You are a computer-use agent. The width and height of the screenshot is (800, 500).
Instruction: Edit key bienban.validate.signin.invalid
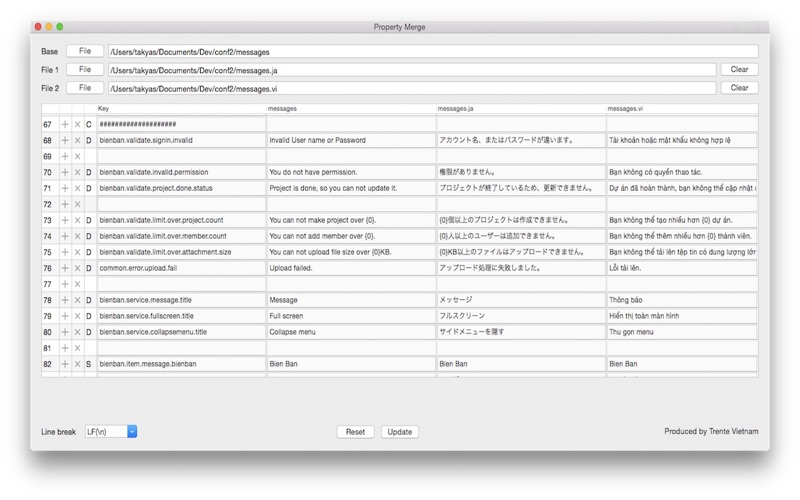(x=181, y=140)
